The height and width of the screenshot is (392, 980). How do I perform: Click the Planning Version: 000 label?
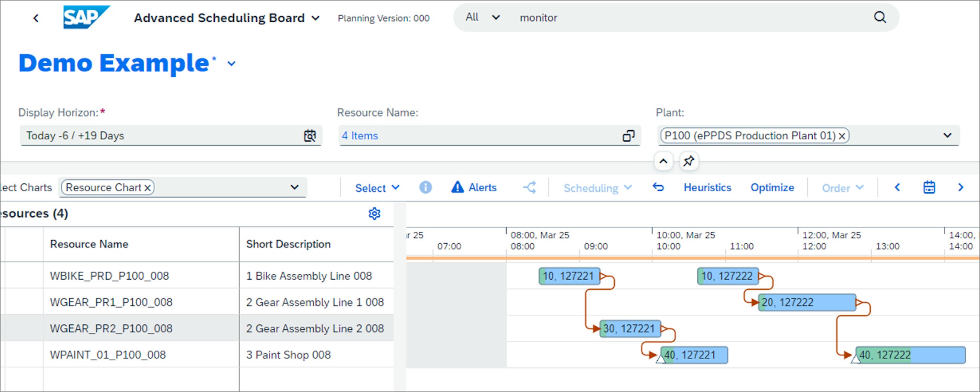pyautogui.click(x=383, y=18)
